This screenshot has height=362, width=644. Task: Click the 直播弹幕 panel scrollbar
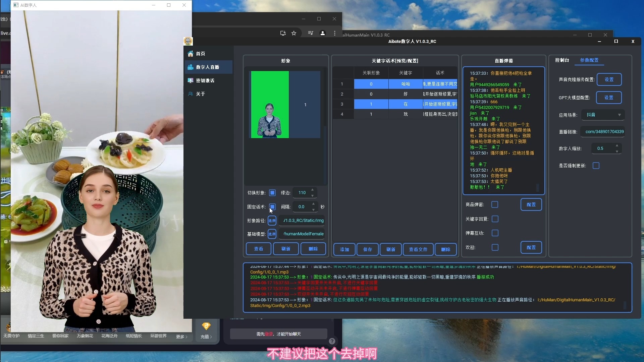click(538, 187)
